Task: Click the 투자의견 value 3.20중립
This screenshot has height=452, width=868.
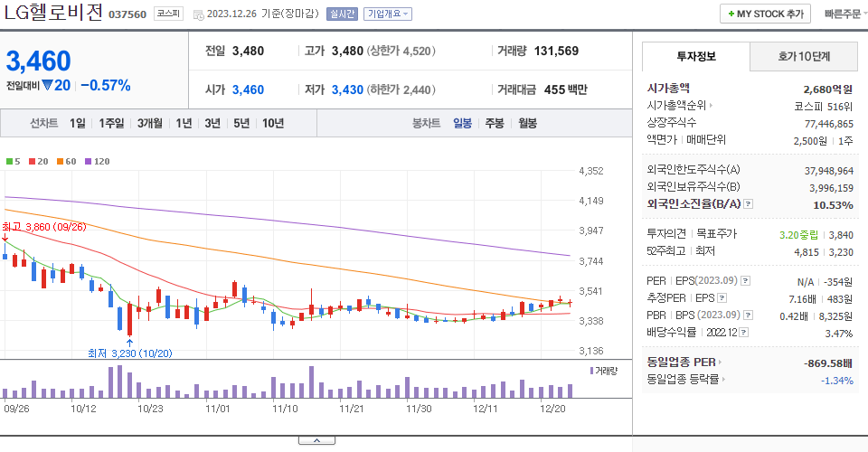Action: [x=798, y=235]
